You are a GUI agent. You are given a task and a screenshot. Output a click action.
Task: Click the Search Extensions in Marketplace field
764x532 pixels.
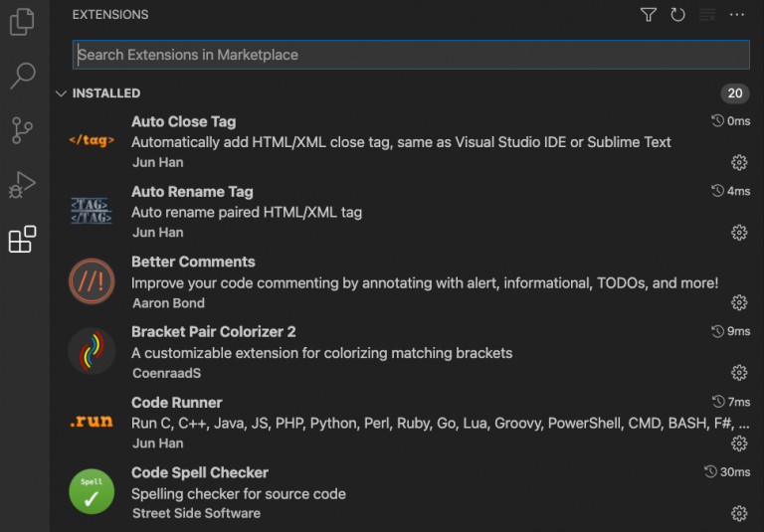point(410,55)
